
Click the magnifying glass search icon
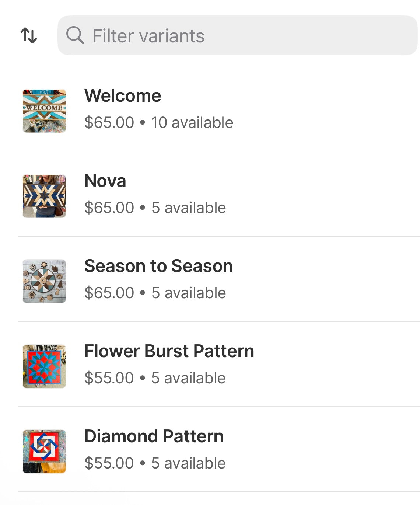(x=75, y=35)
